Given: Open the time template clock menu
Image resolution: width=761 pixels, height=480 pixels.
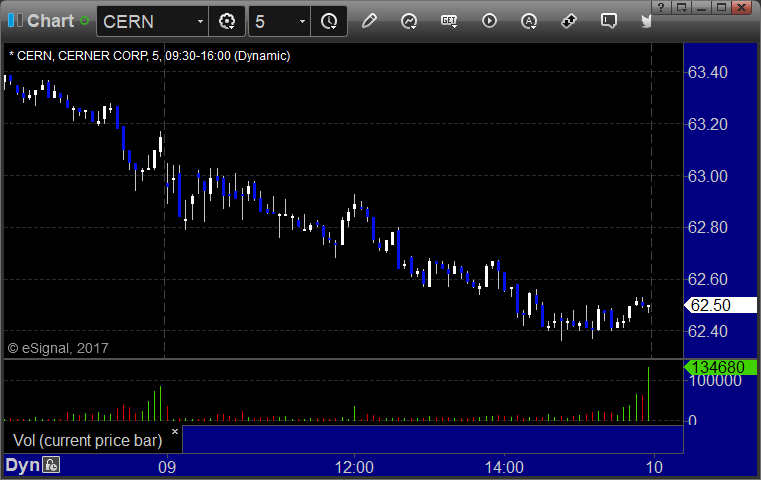Looking at the screenshot, I should [x=329, y=21].
